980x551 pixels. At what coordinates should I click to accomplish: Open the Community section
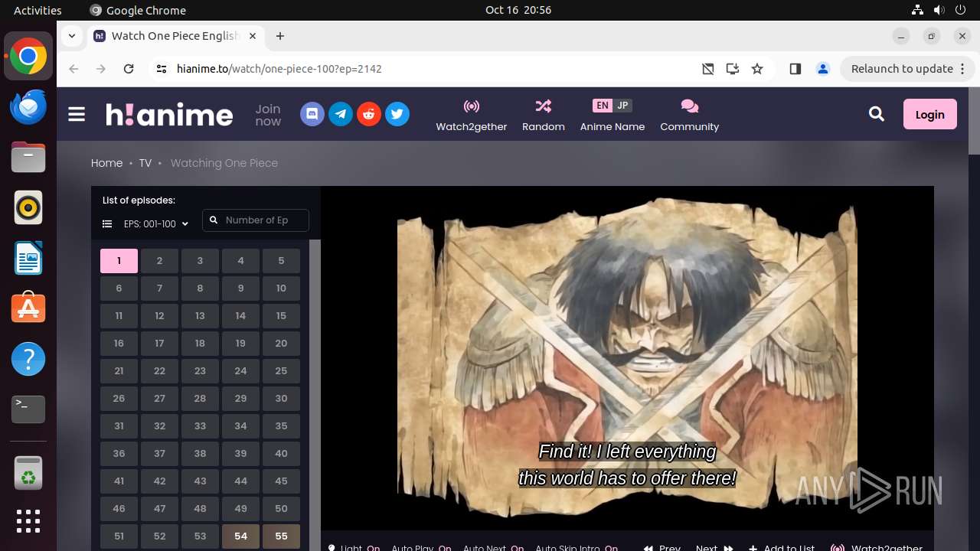coord(690,115)
